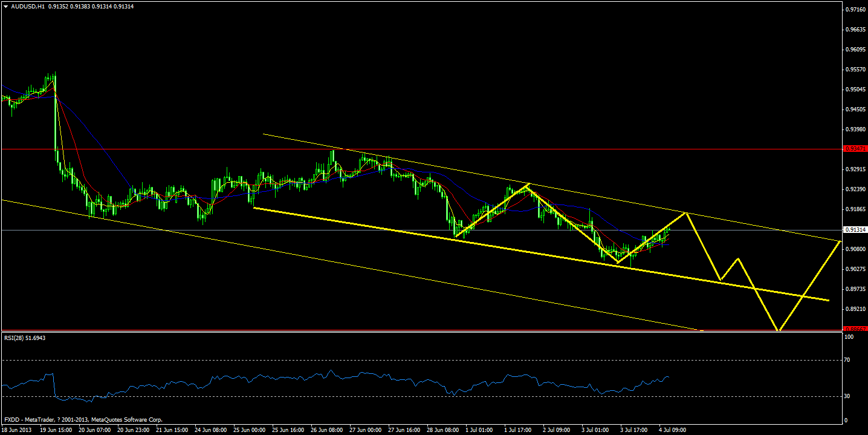Select the AUDUSD,H1 chart title text

point(27,6)
